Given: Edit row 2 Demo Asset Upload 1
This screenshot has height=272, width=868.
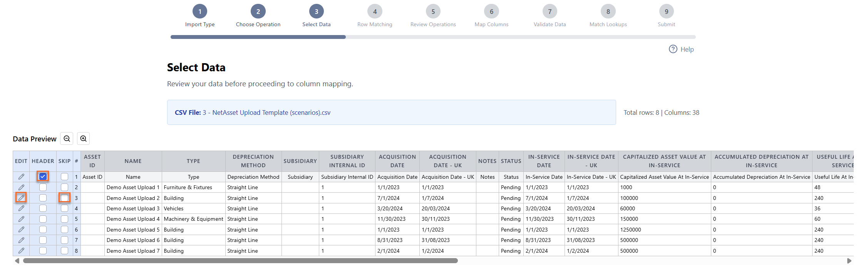Looking at the screenshot, I should pyautogui.click(x=21, y=187).
